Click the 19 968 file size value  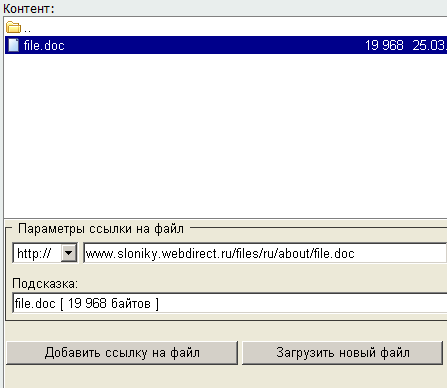384,45
